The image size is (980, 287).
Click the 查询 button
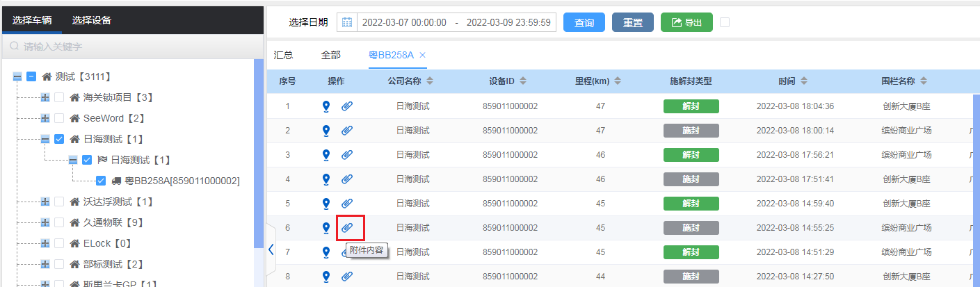point(584,22)
